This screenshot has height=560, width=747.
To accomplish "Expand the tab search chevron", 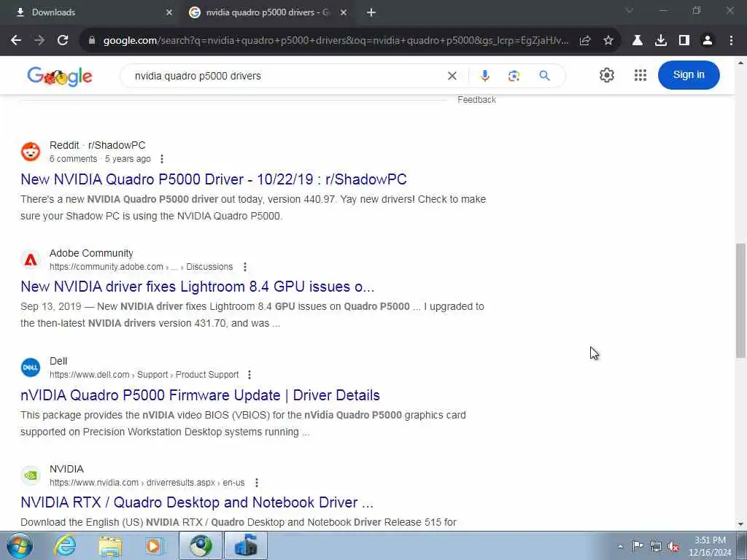I will [x=630, y=10].
